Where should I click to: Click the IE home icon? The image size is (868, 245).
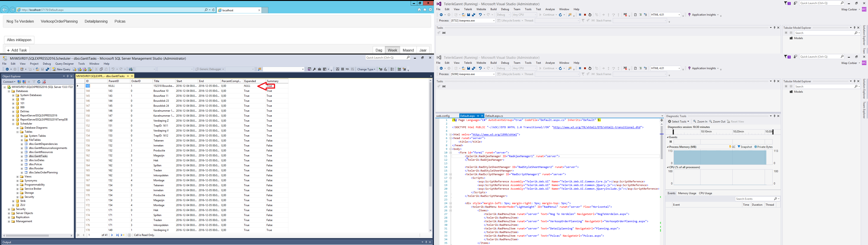click(x=419, y=10)
